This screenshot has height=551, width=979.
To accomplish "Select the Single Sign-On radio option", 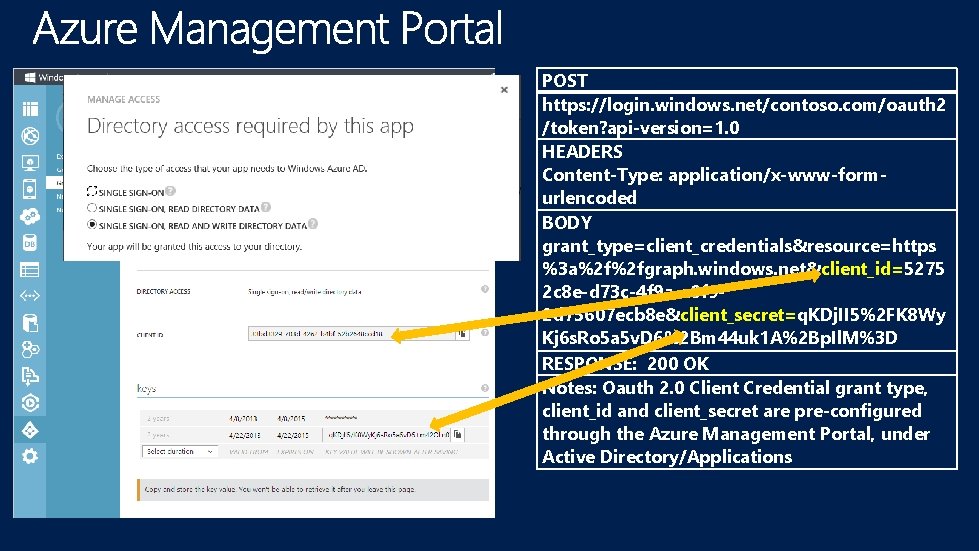I will [x=92, y=191].
